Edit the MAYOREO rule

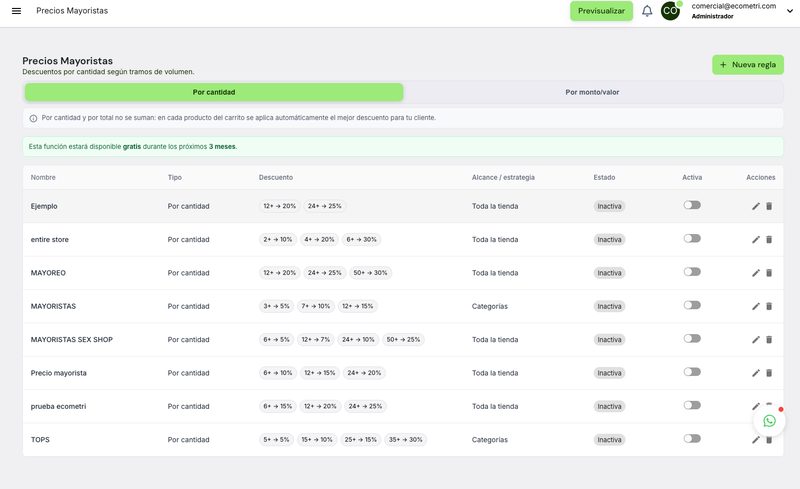pos(756,273)
